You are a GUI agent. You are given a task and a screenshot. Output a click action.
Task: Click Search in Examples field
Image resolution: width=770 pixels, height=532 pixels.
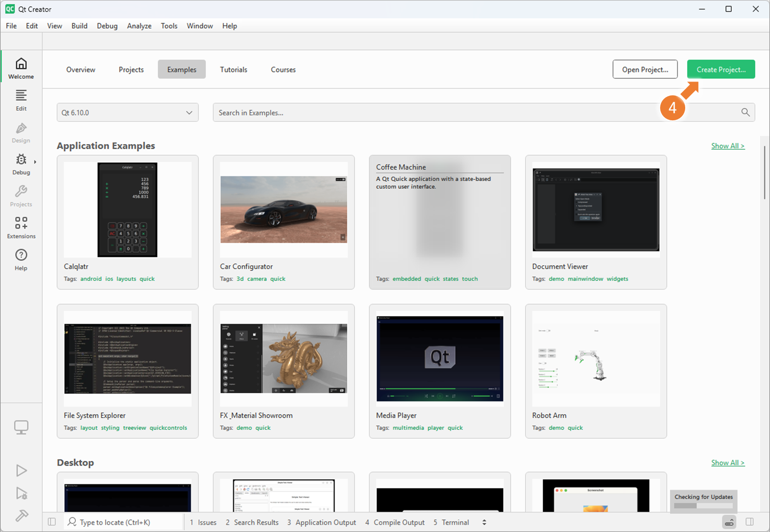click(x=484, y=113)
